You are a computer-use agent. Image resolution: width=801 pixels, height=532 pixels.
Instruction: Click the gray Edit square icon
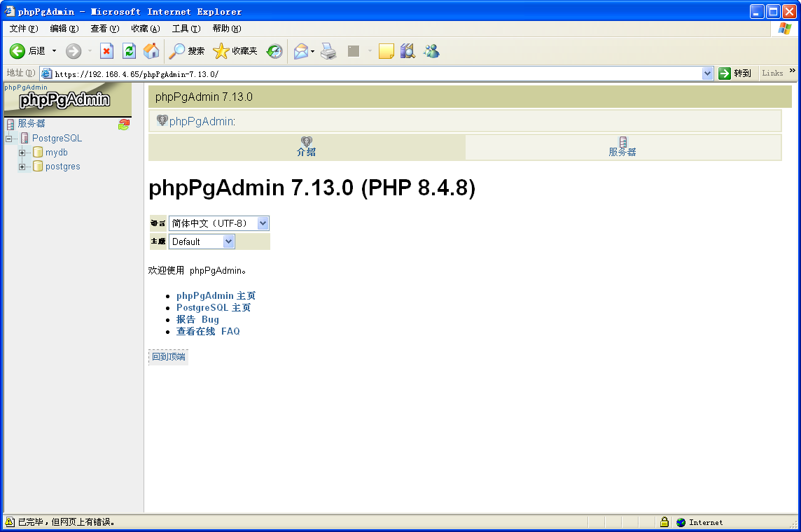[354, 51]
